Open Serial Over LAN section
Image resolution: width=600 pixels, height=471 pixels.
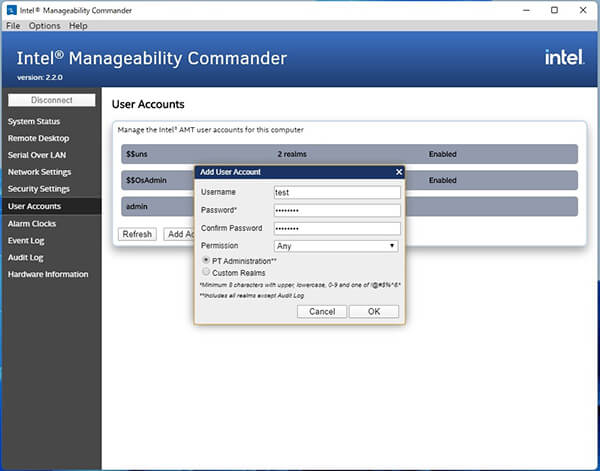(37, 155)
